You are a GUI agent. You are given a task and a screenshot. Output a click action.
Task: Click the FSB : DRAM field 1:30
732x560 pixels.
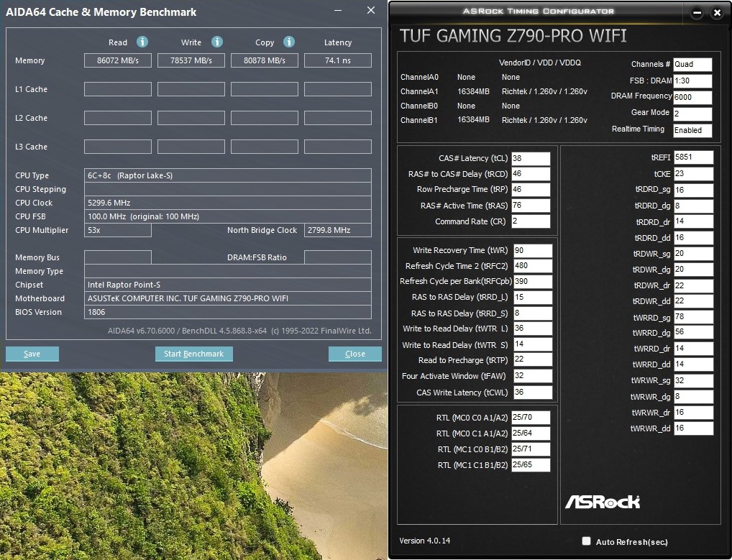(x=692, y=81)
